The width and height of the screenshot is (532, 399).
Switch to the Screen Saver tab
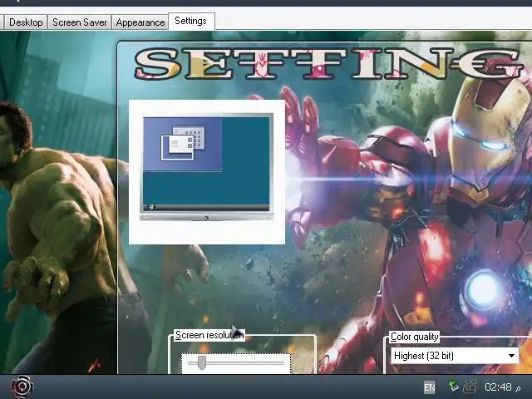pos(80,22)
